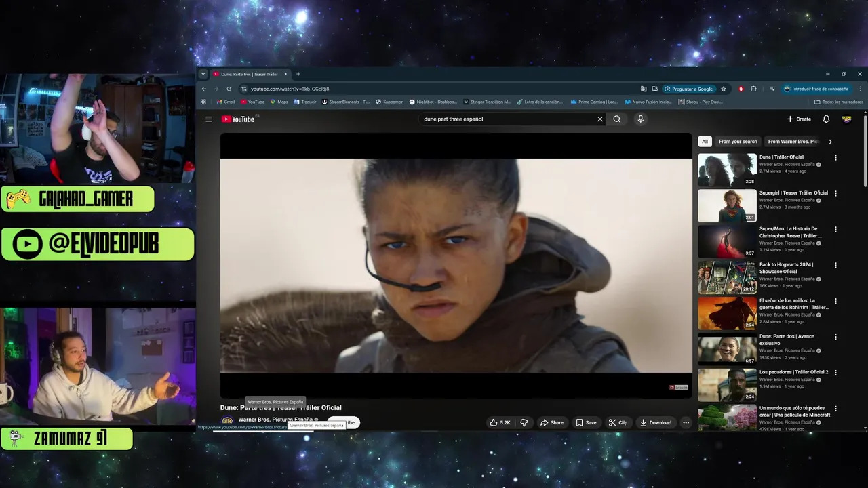Open options for El señor de los anillos suggestion

click(x=835, y=301)
